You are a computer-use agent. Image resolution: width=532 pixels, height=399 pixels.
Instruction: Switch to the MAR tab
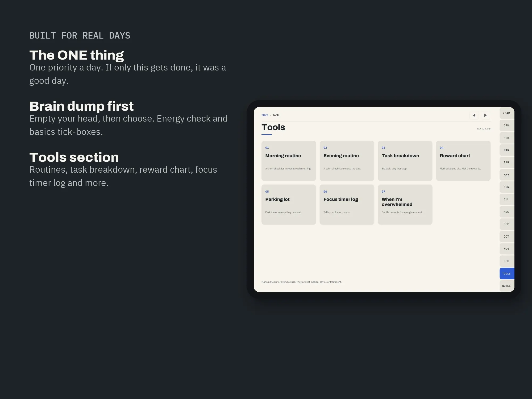507,150
